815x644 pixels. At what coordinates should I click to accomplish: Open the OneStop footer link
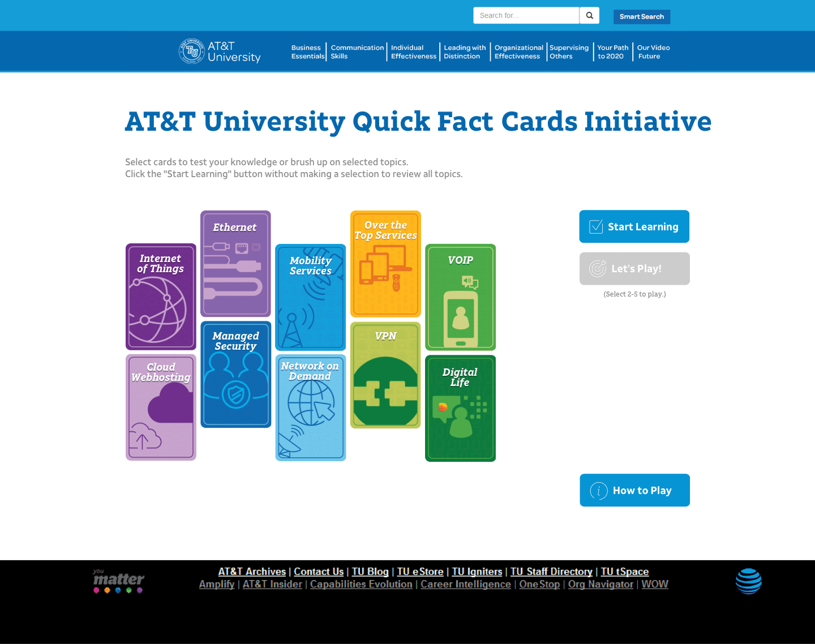tap(539, 584)
